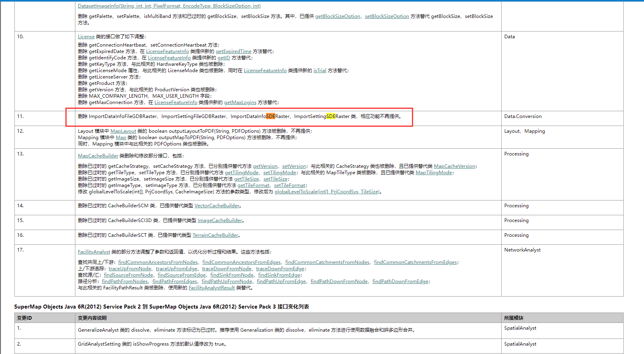Open the setTileFormat link
644x354 pixels.
(290, 185)
